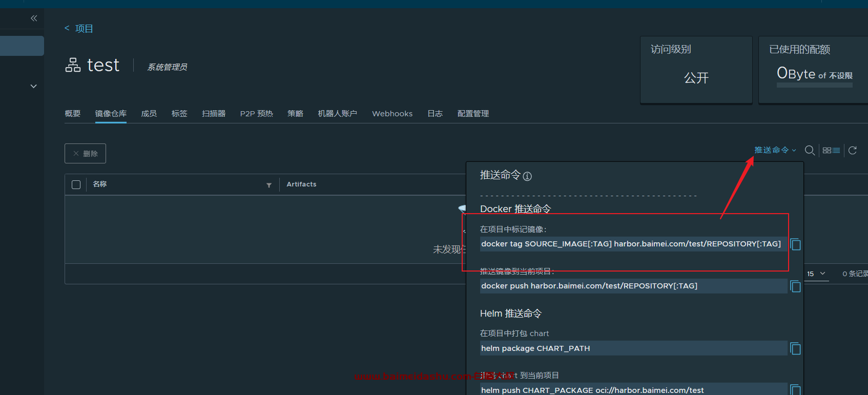The height and width of the screenshot is (395, 868).
Task: Select the docker tag command text field
Action: 633,244
